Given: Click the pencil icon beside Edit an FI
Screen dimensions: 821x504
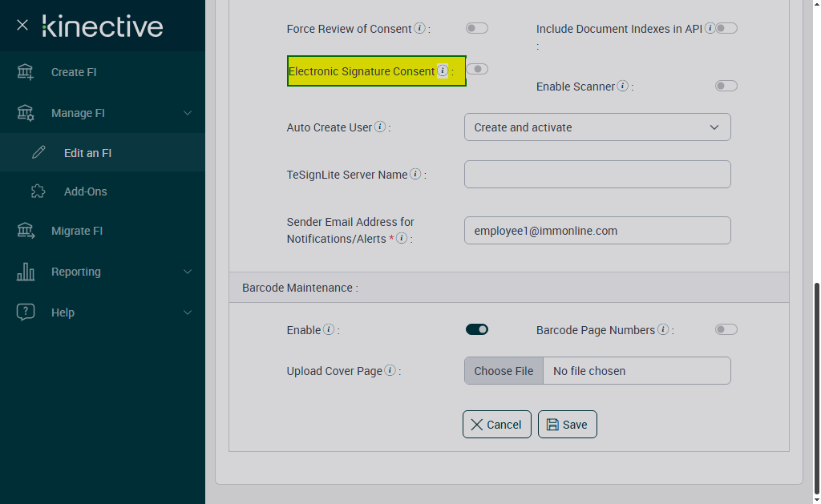Looking at the screenshot, I should 38,153.
